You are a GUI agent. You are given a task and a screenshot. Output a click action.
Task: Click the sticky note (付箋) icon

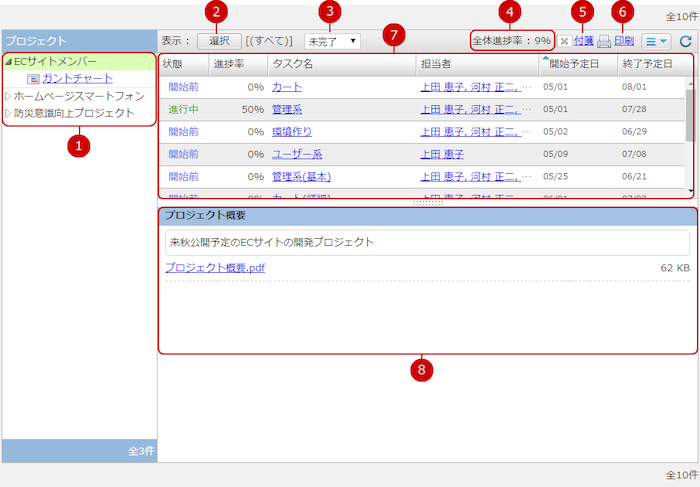pyautogui.click(x=565, y=41)
